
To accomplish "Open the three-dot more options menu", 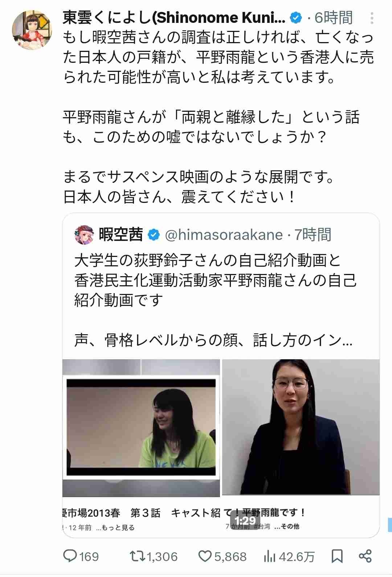I will (x=372, y=18).
